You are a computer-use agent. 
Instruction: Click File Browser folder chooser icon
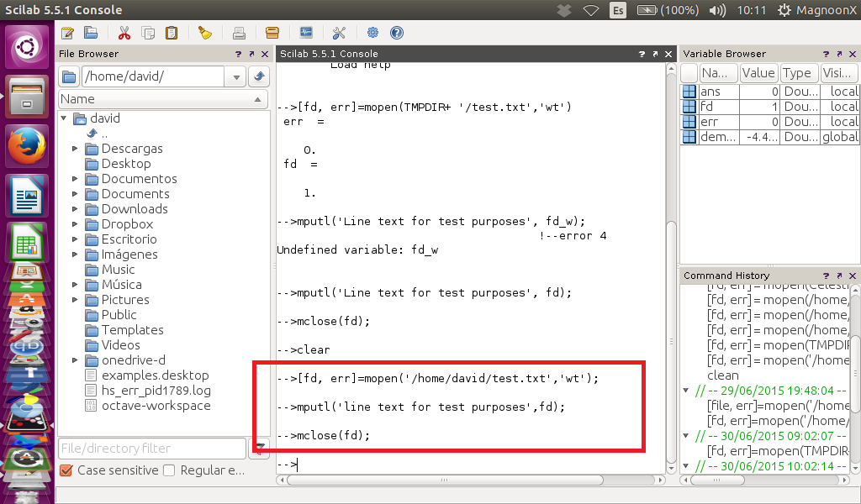tap(69, 76)
